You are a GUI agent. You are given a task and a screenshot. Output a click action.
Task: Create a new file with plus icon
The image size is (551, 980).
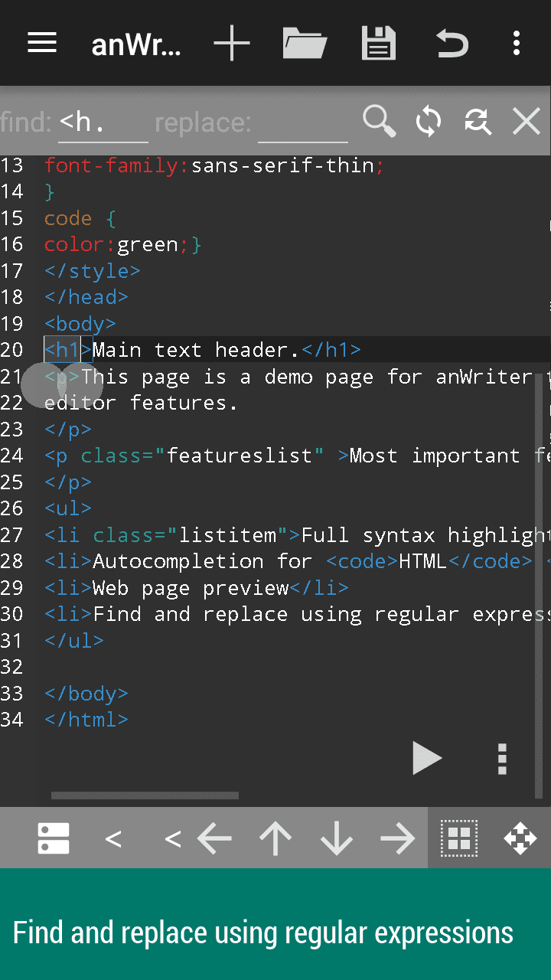point(232,43)
